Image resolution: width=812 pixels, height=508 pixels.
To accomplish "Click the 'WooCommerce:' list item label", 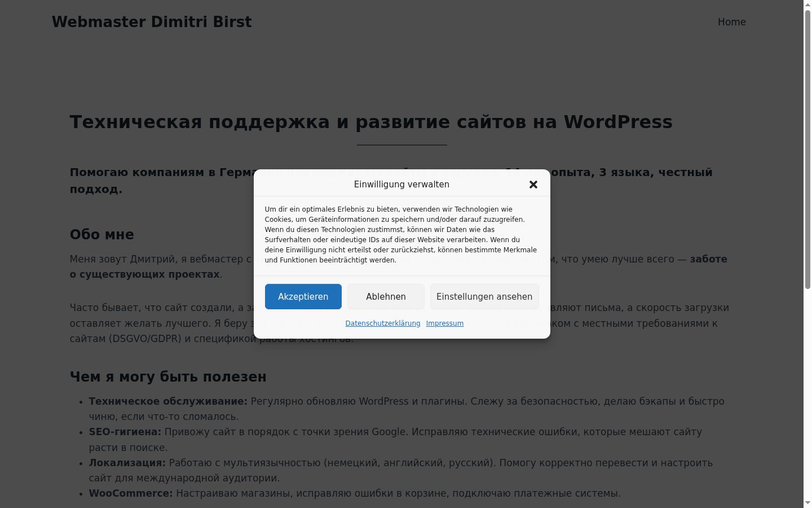I will click(x=131, y=493).
